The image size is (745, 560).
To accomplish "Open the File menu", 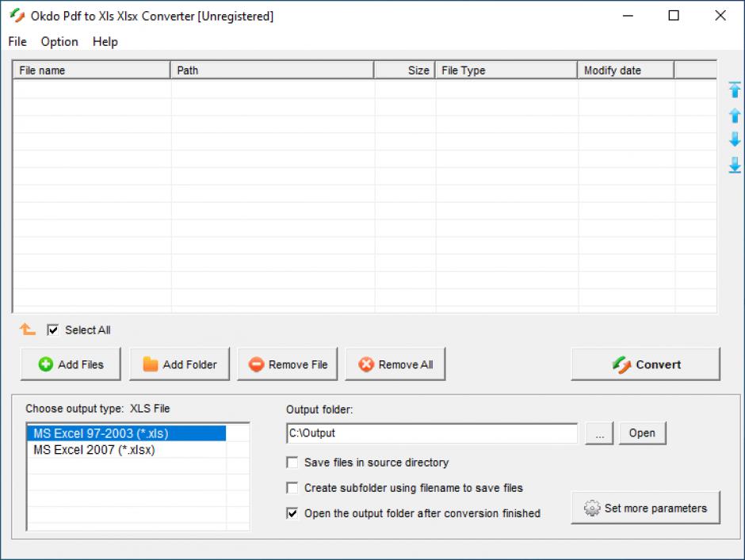I will click(x=17, y=42).
